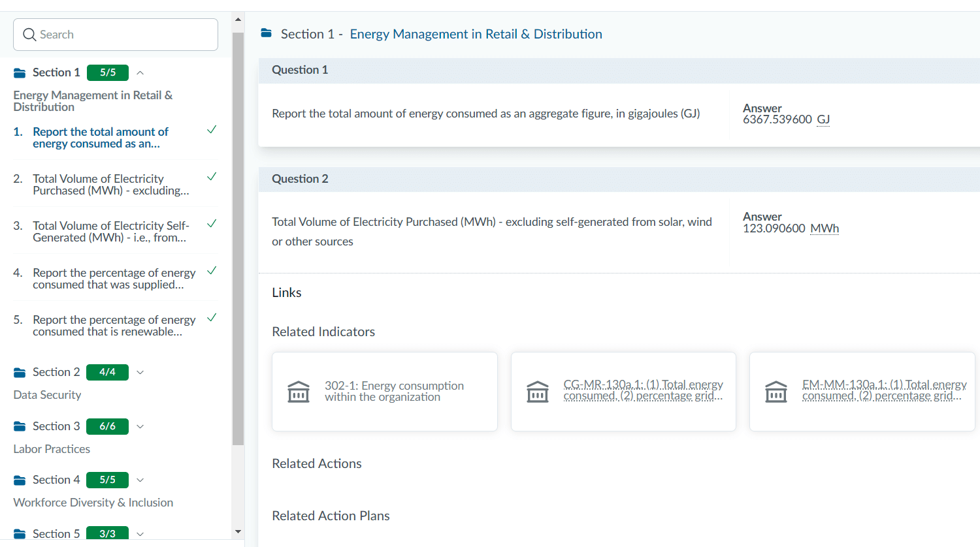Click the 5/5 progress badge of Section 1
This screenshot has height=547, width=980.
[108, 72]
